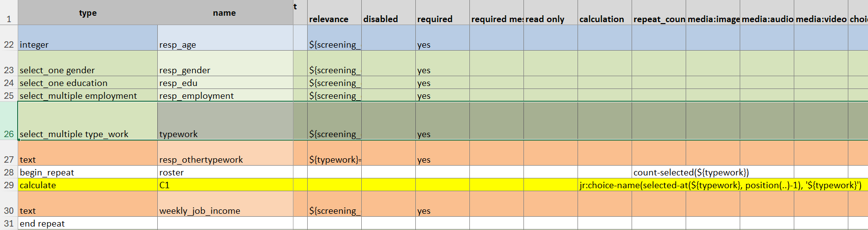The height and width of the screenshot is (230, 868).
Task: Select row 29 header number
Action: pyautogui.click(x=9, y=185)
